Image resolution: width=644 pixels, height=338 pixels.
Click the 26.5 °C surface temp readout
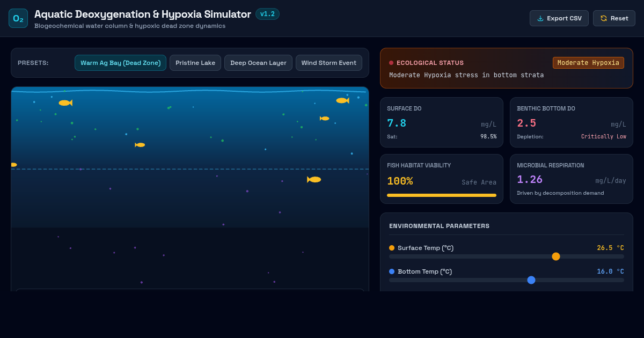pyautogui.click(x=611, y=248)
